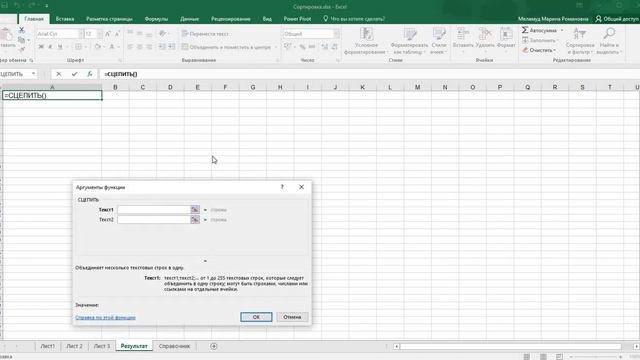The height and width of the screenshot is (360, 640).
Task: Click the Delete cells icon
Action: point(484,34)
